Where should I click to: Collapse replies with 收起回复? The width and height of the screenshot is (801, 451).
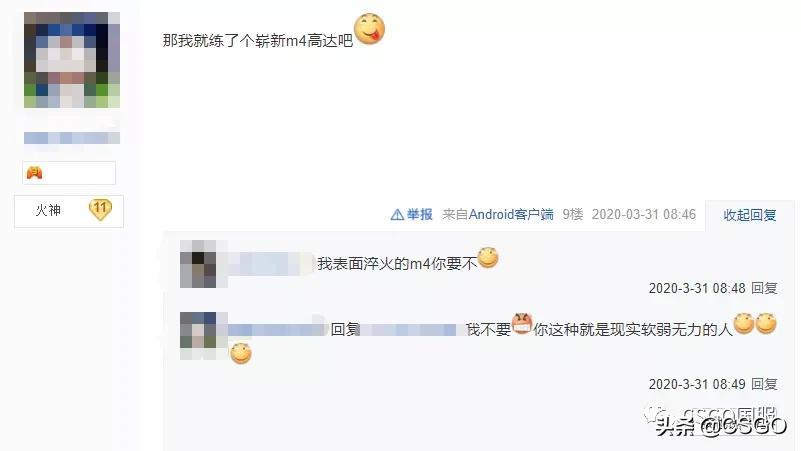pos(749,215)
